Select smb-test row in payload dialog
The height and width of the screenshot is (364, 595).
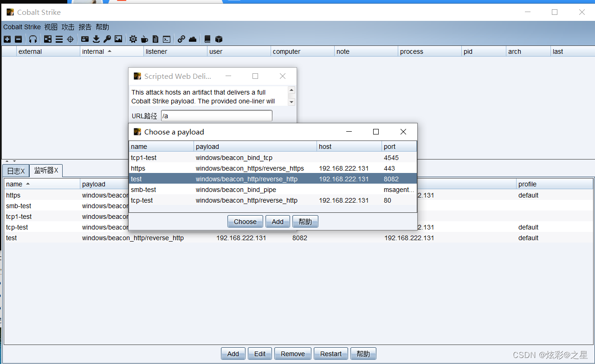click(x=273, y=190)
